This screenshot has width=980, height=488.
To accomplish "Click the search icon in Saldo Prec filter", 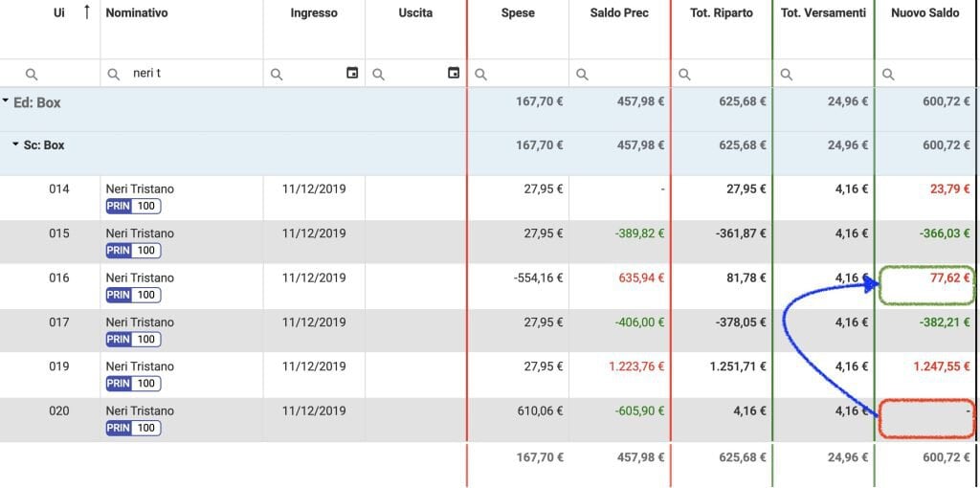I will click(583, 74).
